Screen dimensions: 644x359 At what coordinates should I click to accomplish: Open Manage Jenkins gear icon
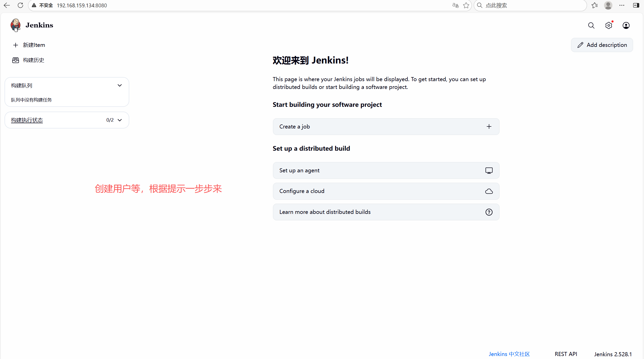[x=608, y=25]
